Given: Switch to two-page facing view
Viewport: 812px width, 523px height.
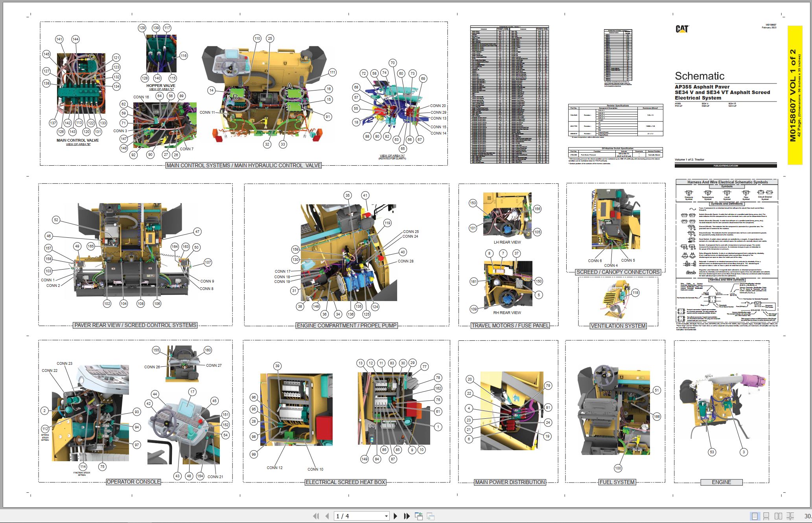Looking at the screenshot, I should click(778, 516).
